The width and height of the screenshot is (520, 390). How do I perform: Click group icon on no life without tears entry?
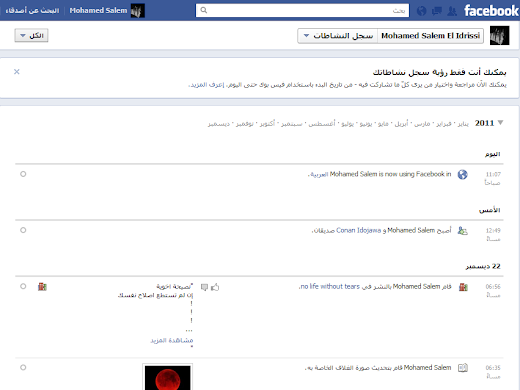tap(463, 287)
